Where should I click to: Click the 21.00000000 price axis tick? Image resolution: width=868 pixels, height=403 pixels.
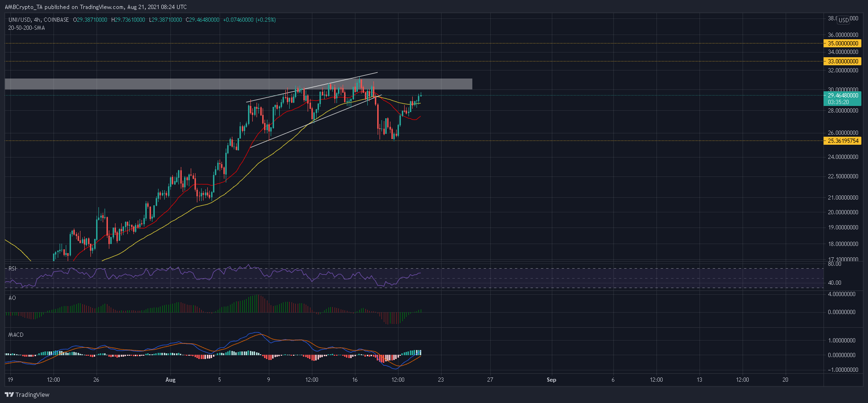pyautogui.click(x=843, y=198)
